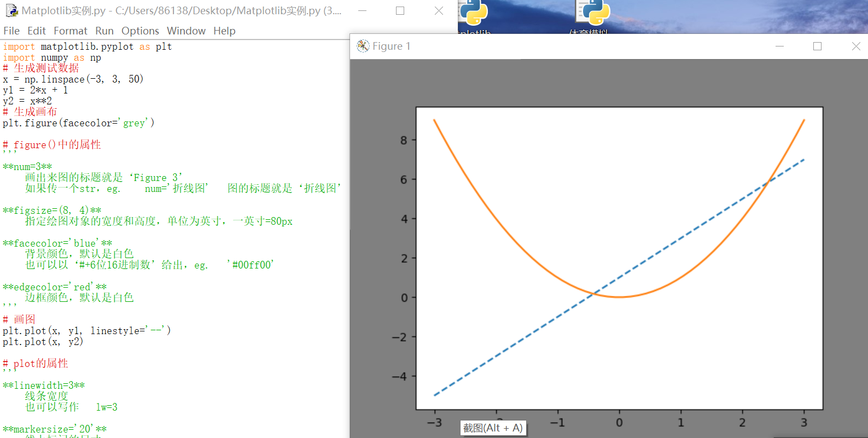The height and width of the screenshot is (438, 868).
Task: Click the comment '# plot的属性'
Action: pos(36,364)
